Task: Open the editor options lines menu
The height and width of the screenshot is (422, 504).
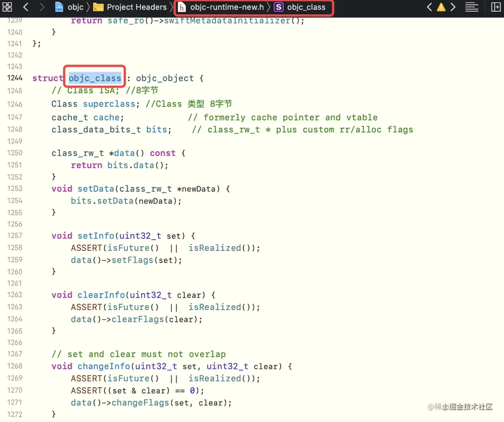Action: point(471,7)
